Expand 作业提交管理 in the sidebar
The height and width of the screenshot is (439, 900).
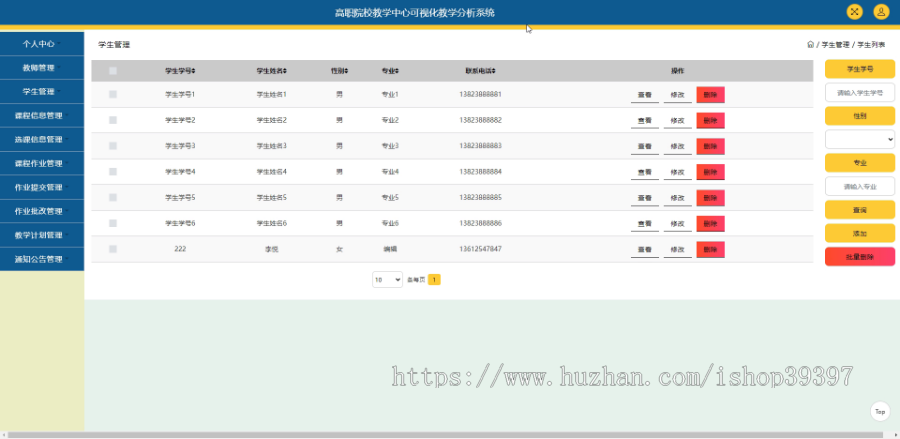[42, 188]
